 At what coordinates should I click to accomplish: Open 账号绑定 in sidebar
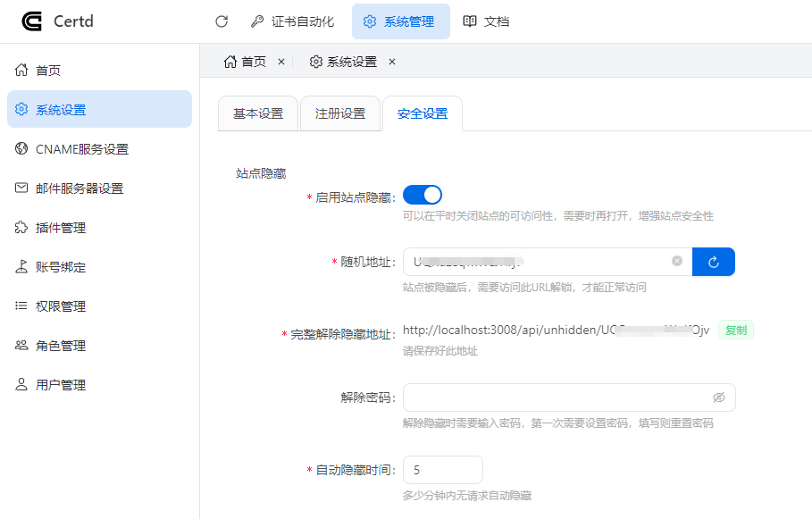(61, 267)
